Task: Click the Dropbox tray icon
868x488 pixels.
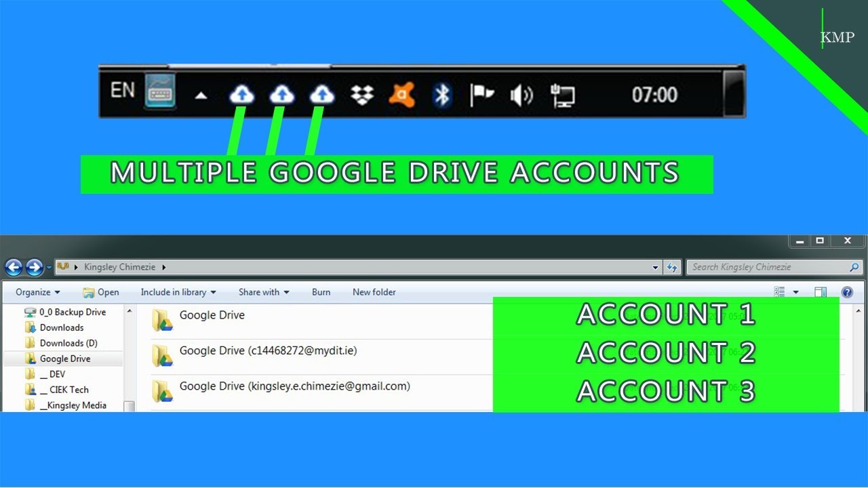Action: coord(362,95)
